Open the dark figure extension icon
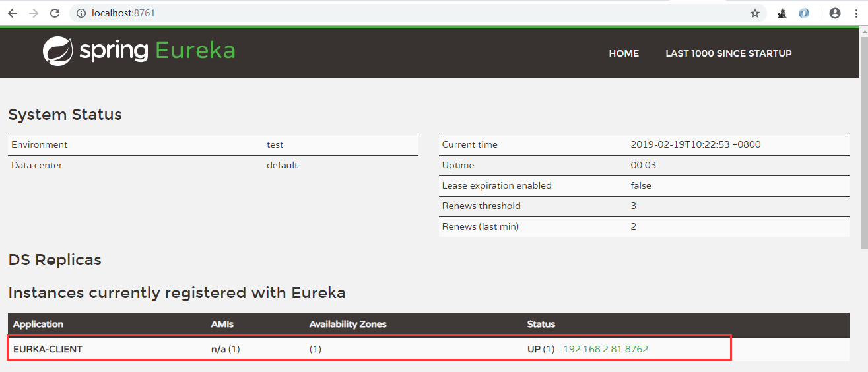 782,13
